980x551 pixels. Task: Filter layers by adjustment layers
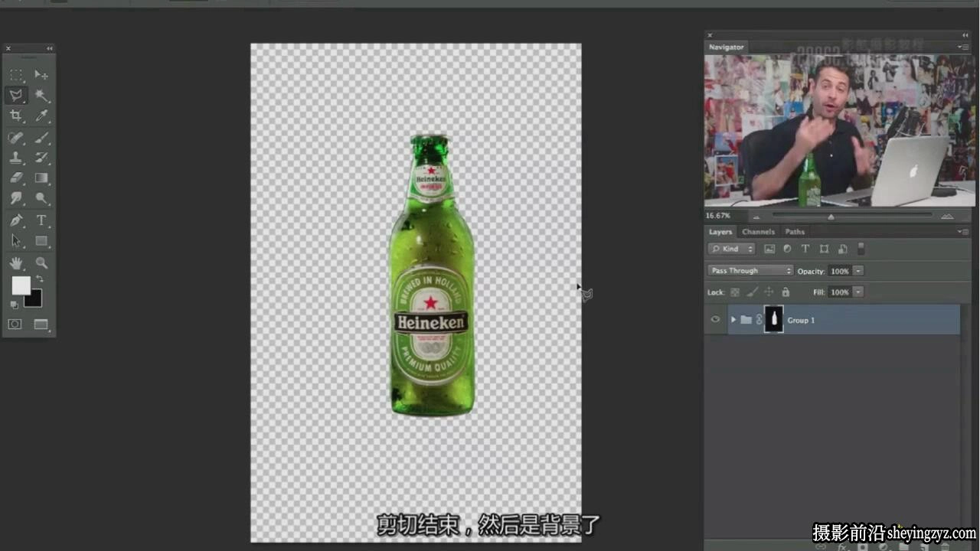pos(787,249)
